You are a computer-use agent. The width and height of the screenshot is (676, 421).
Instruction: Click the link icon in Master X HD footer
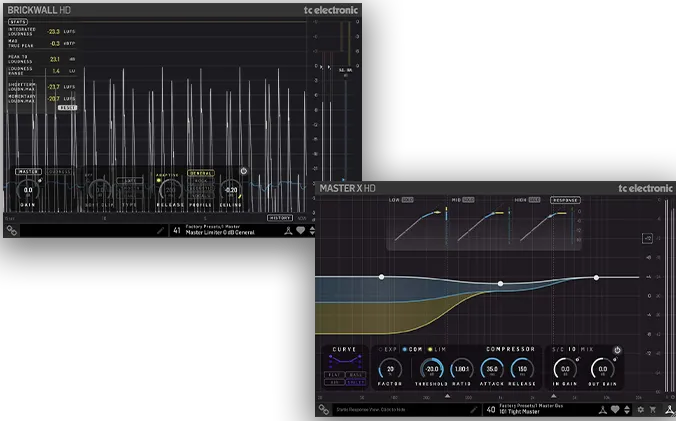323,409
